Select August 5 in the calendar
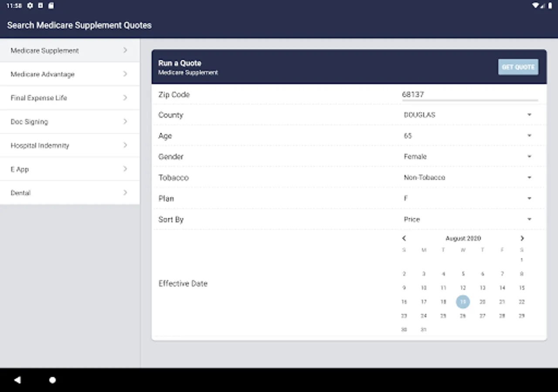The height and width of the screenshot is (392, 558). 463,274
